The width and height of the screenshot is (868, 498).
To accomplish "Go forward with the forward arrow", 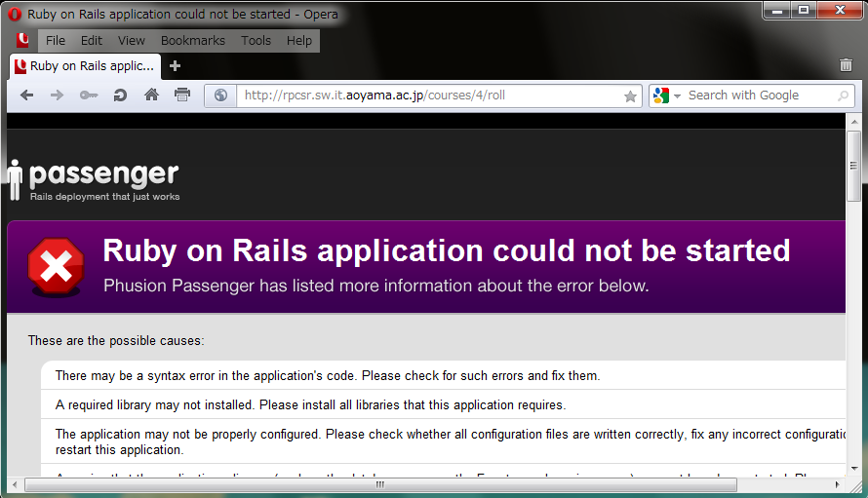I will [57, 96].
